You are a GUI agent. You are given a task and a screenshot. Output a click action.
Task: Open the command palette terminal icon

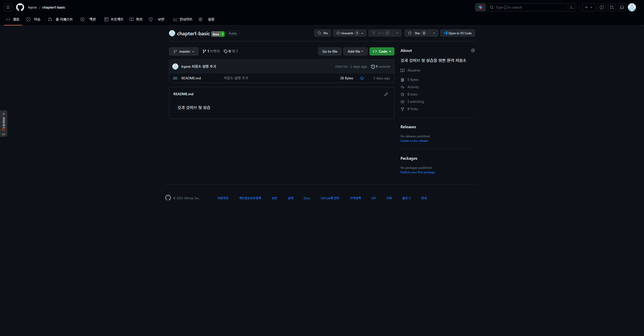click(x=572, y=7)
